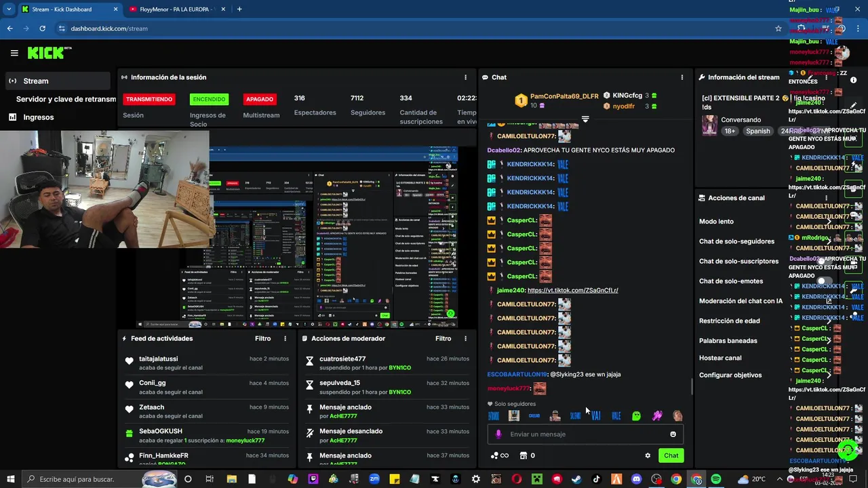Click the Spanish language tag
This screenshot has height=488, width=868.
(757, 131)
